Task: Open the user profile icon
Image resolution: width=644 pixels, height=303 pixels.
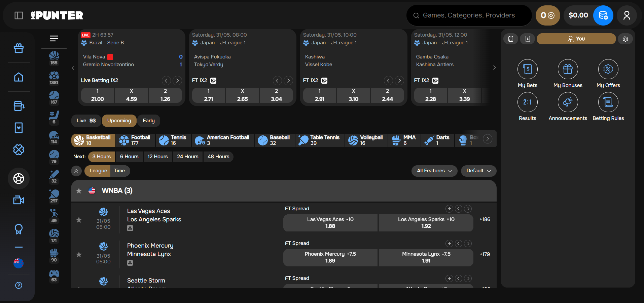Action: point(627,15)
